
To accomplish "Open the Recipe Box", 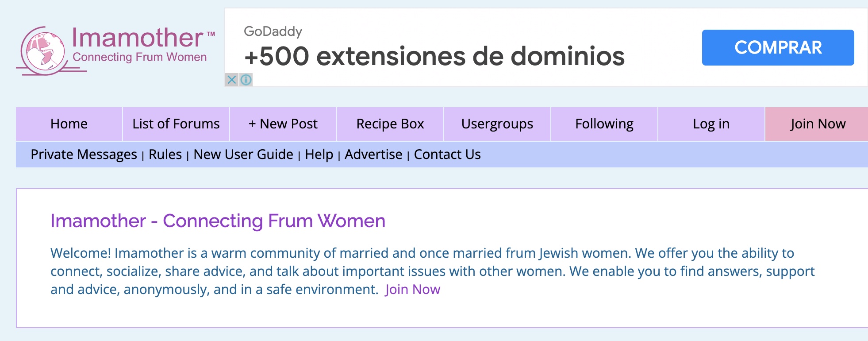I will [390, 124].
